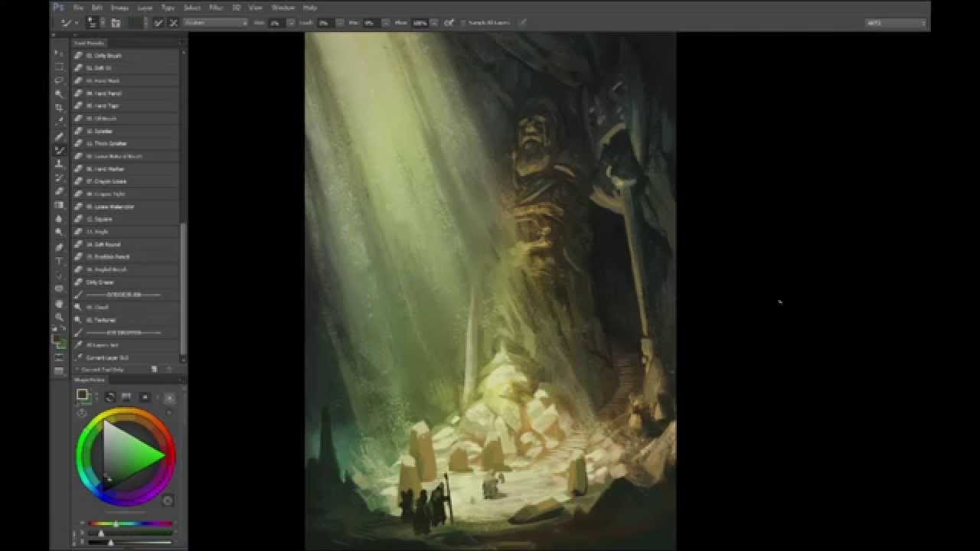
Task: Open brush blending combination dropdown
Action: 215,23
